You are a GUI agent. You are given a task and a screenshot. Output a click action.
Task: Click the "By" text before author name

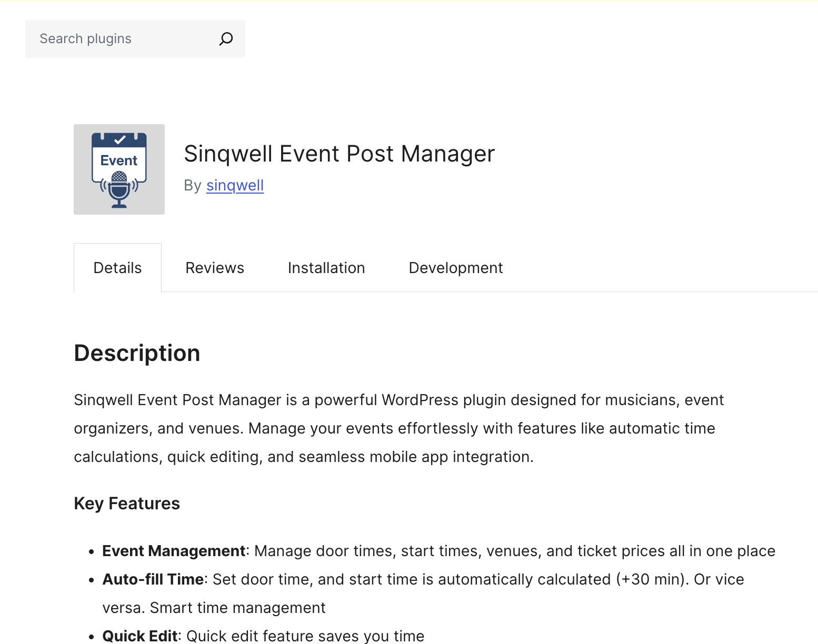(x=193, y=185)
